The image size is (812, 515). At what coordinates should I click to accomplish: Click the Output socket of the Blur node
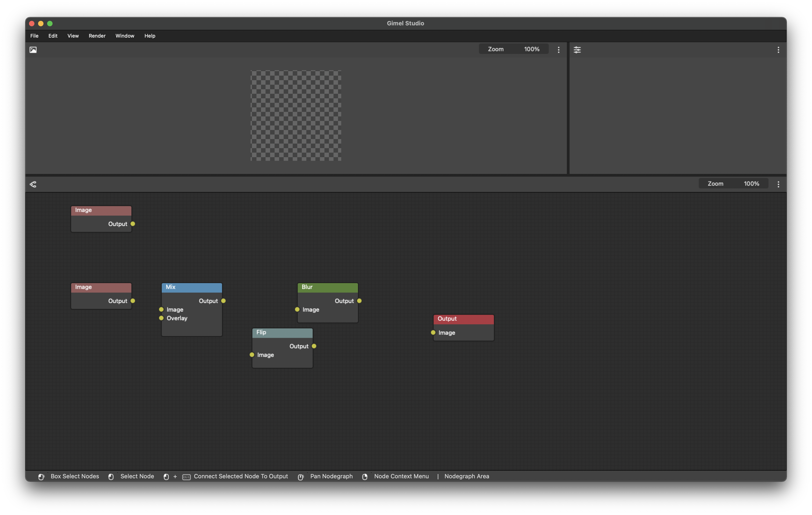359,301
